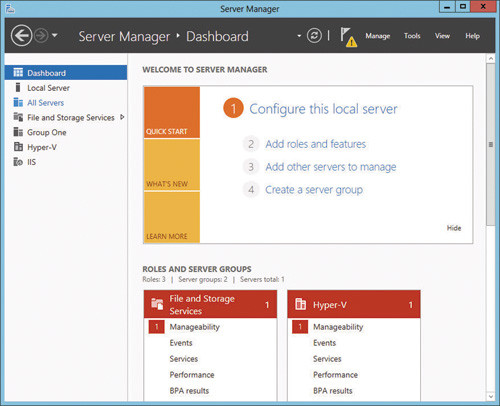This screenshot has width=500, height=406.
Task: Click the scrollbar up arrow
Action: (x=491, y=59)
